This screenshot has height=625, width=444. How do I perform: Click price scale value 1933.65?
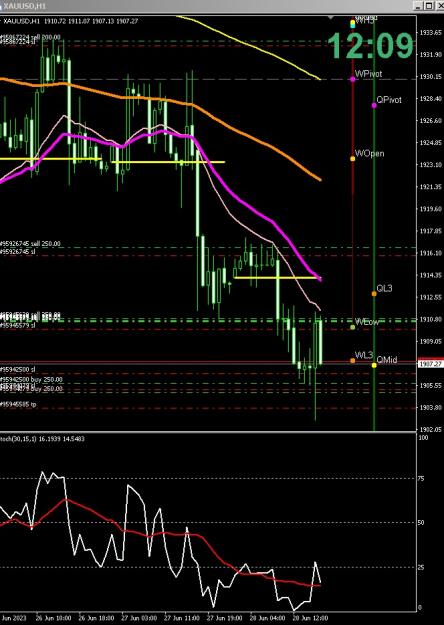point(430,32)
